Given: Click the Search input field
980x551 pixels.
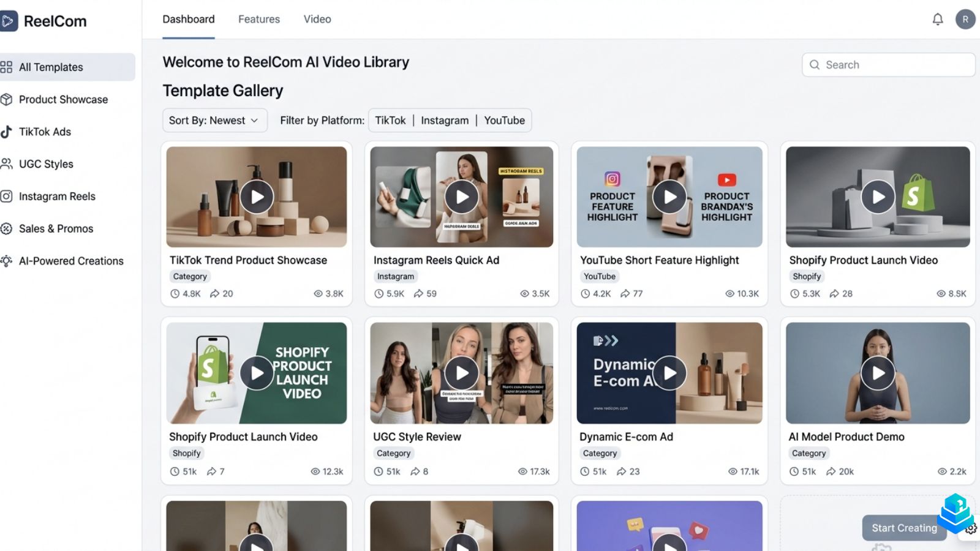Looking at the screenshot, I should 888,65.
